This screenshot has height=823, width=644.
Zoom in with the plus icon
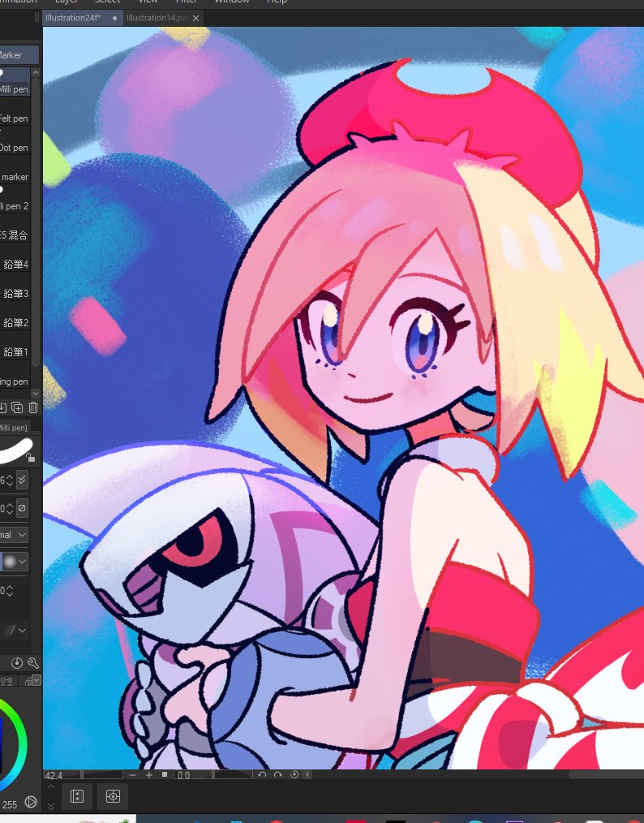[149, 775]
